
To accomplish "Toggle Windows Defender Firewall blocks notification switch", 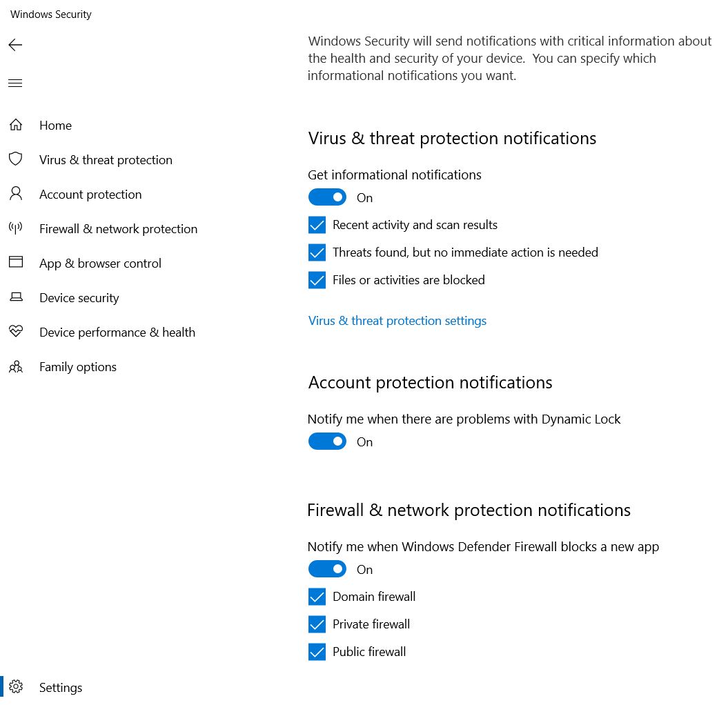I will pos(327,569).
